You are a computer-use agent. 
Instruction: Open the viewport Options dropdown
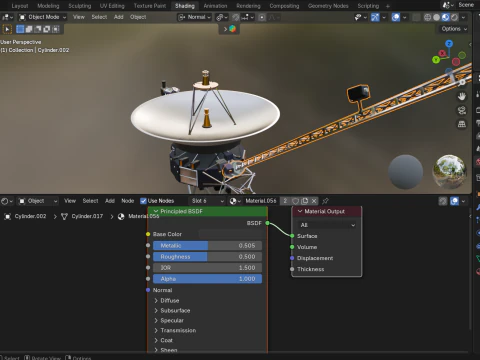(454, 29)
